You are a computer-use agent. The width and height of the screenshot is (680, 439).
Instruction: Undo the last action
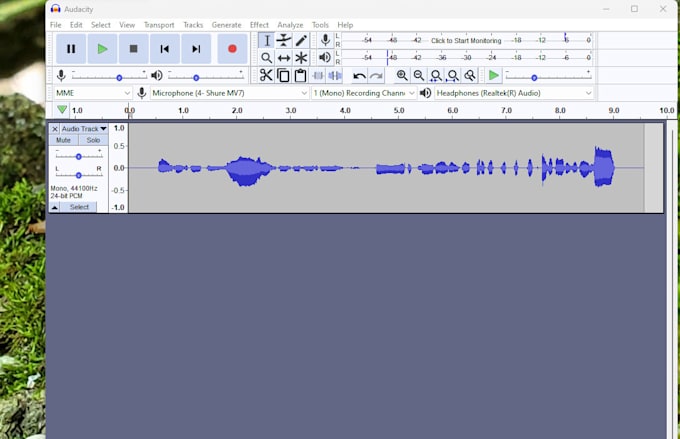click(x=359, y=76)
